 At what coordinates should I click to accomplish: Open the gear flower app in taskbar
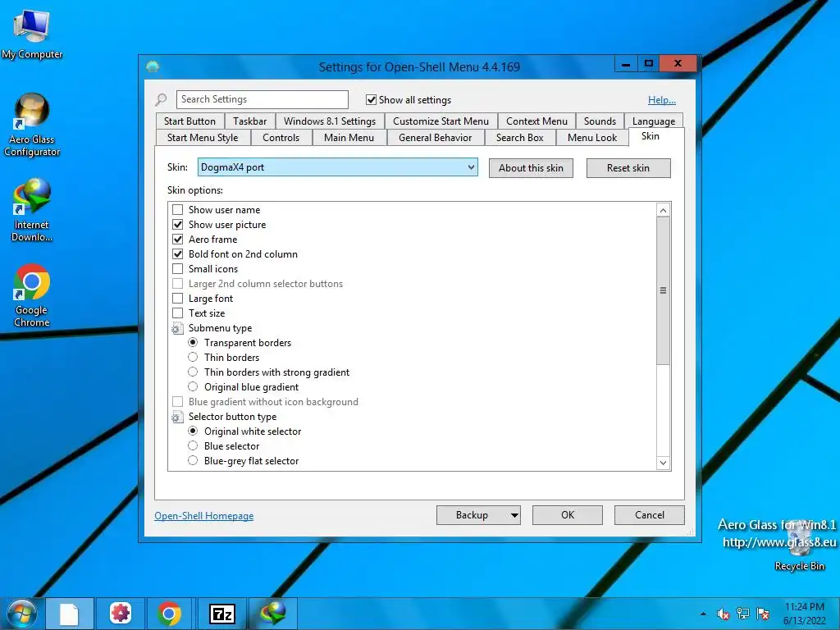coord(121,613)
